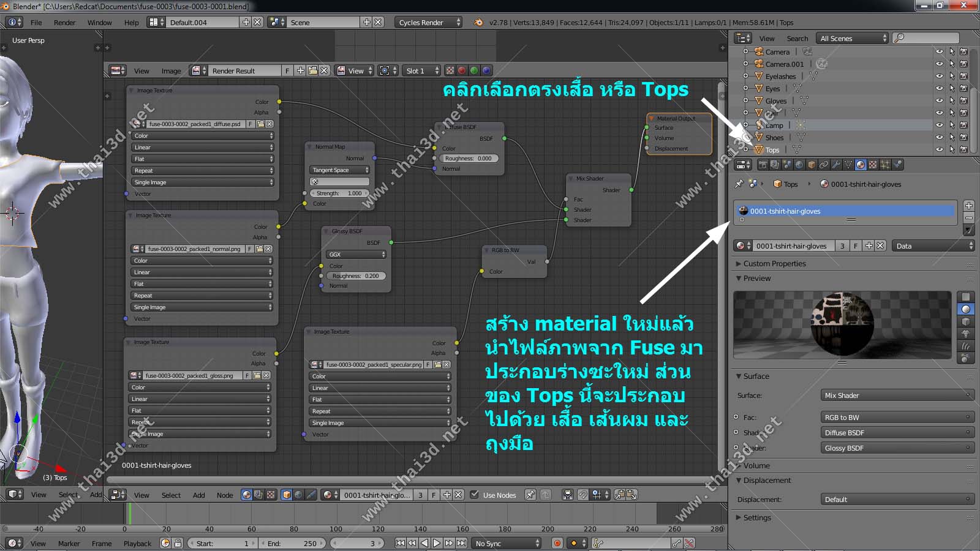
Task: Click the Diffuse BSDF shader button
Action: [897, 433]
